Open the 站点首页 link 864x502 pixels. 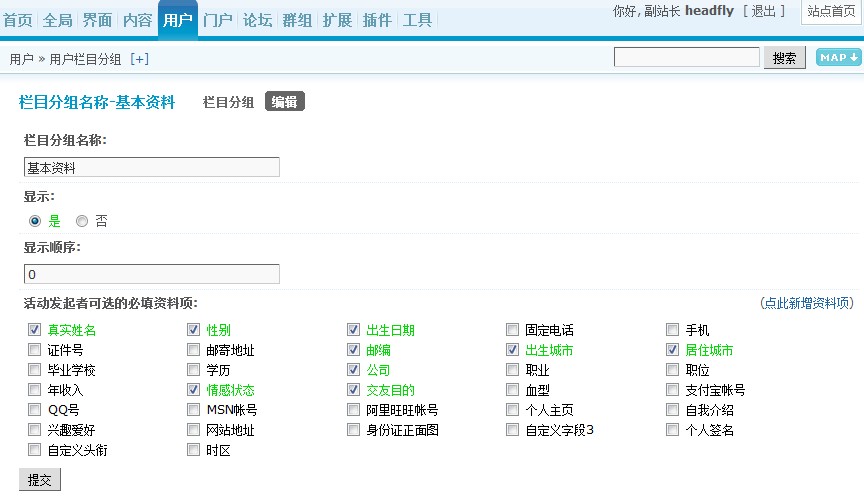pos(831,11)
